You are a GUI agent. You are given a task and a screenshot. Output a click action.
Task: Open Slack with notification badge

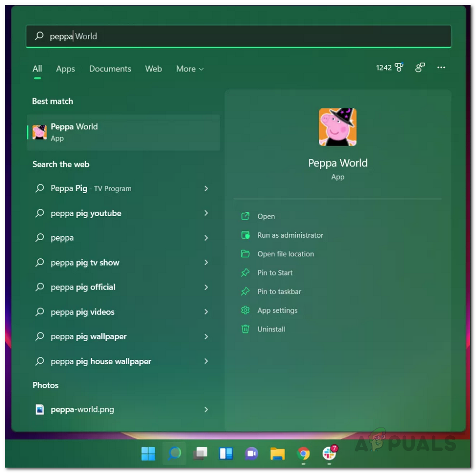click(330, 453)
